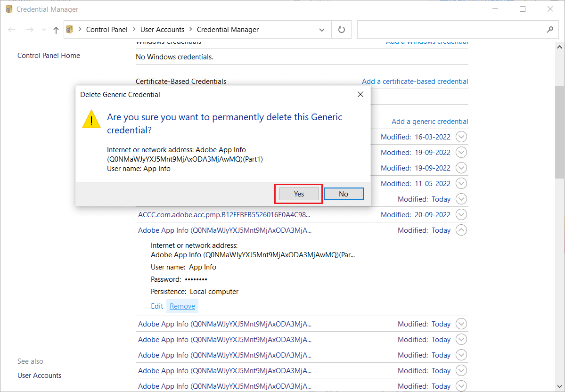Open ACCC.com.adobe.acc.pmp credential entry

click(224, 215)
